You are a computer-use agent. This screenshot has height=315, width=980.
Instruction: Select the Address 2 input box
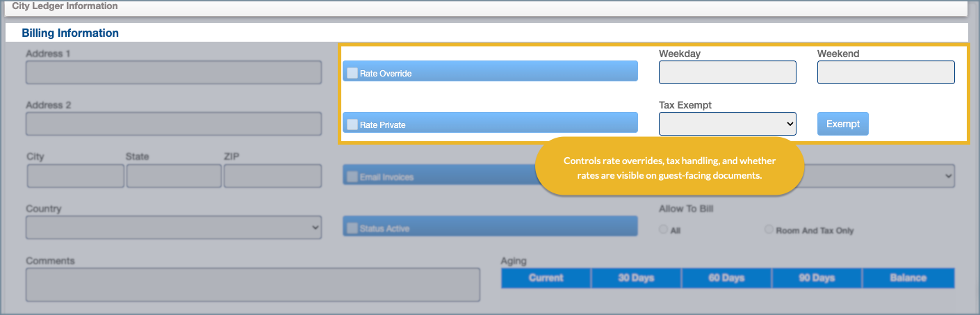pyautogui.click(x=173, y=124)
